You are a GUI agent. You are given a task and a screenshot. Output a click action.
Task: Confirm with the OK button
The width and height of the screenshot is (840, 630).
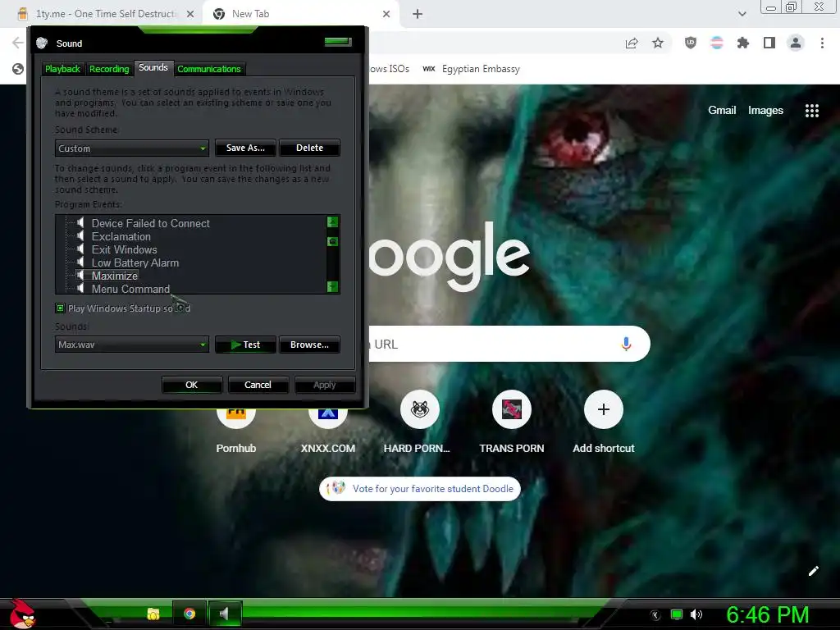tap(192, 385)
